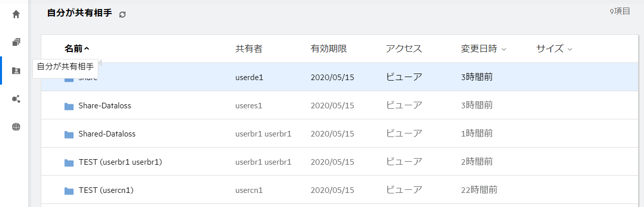
Task: Expand the サイズ sort arrow
Action: click(x=570, y=49)
